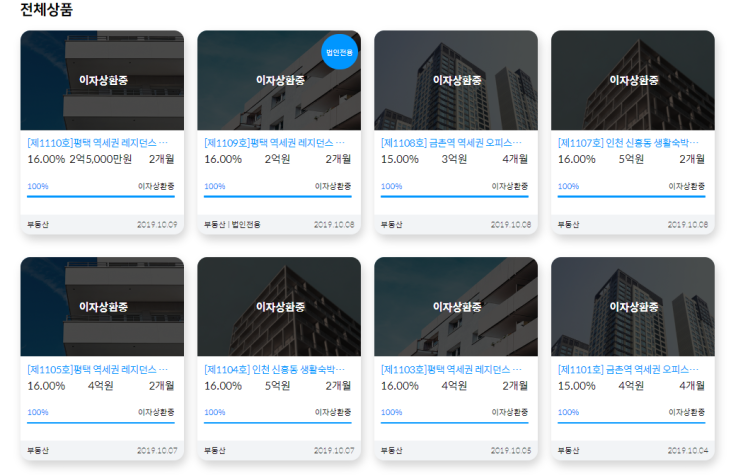Click the 전체상품 heading

click(x=46, y=9)
